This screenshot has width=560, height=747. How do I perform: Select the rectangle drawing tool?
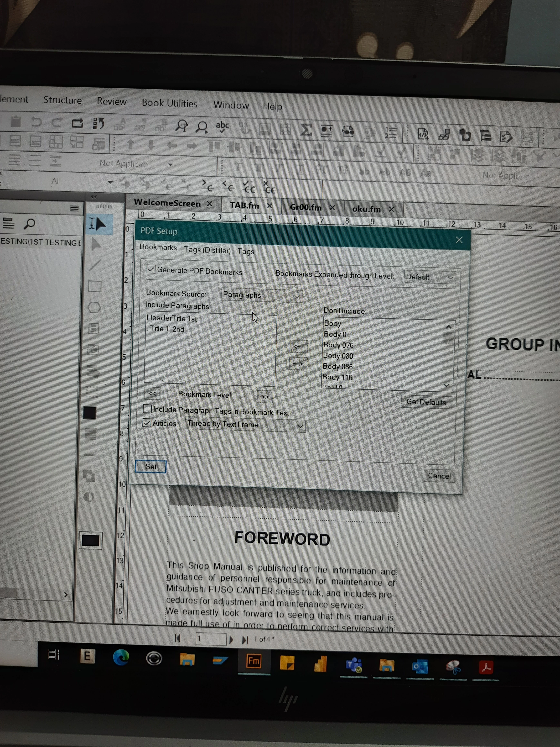pos(94,286)
